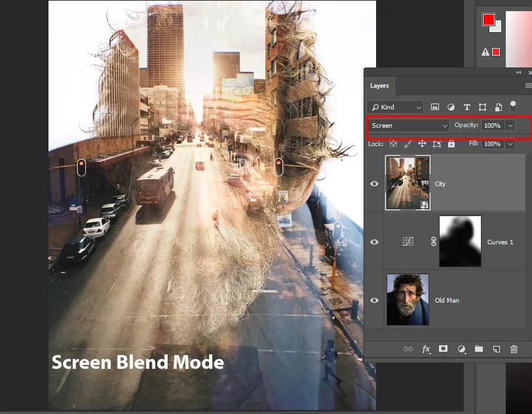Click the Opacity value field
This screenshot has width=532, height=414.
[x=493, y=126]
